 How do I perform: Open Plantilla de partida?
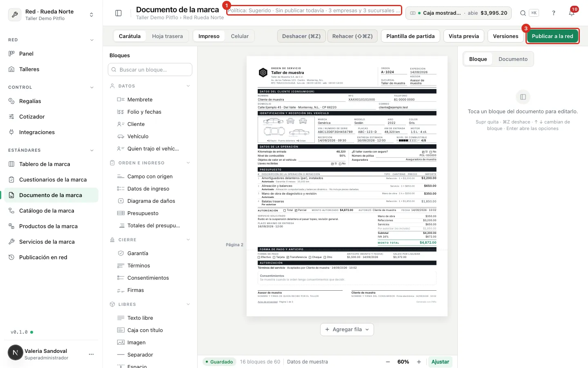pos(410,36)
